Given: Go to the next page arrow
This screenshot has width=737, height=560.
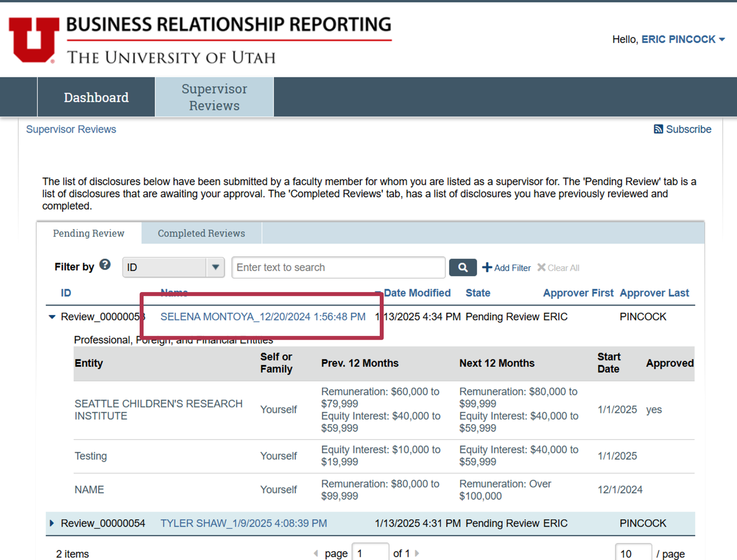Looking at the screenshot, I should [417, 553].
